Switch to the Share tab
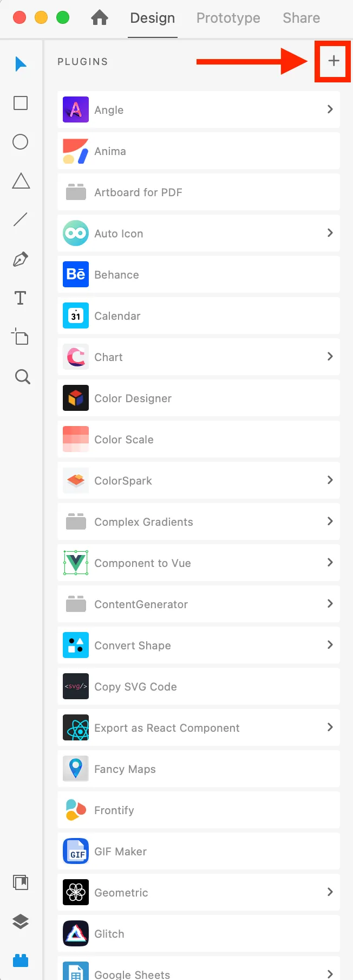This screenshot has width=353, height=980. [302, 18]
